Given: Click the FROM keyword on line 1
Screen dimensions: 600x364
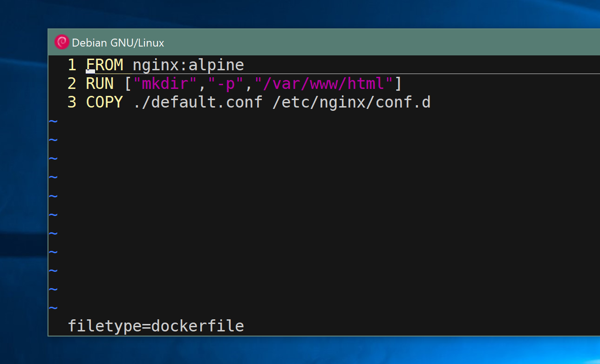Looking at the screenshot, I should pos(104,65).
